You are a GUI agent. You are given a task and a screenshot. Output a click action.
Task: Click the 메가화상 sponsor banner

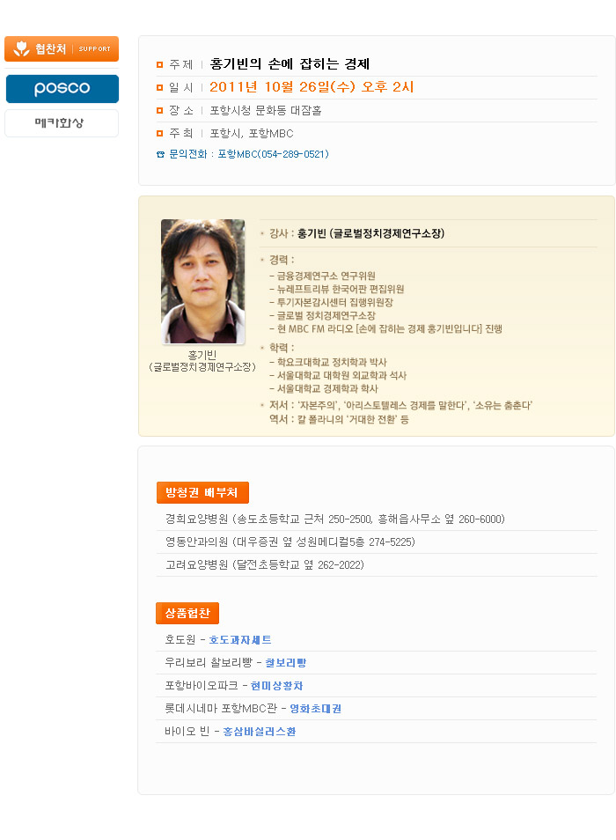(x=62, y=123)
